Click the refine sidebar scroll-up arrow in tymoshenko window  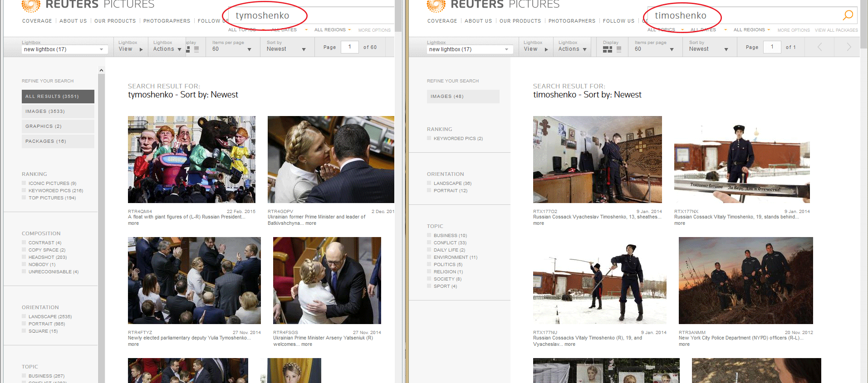click(101, 70)
